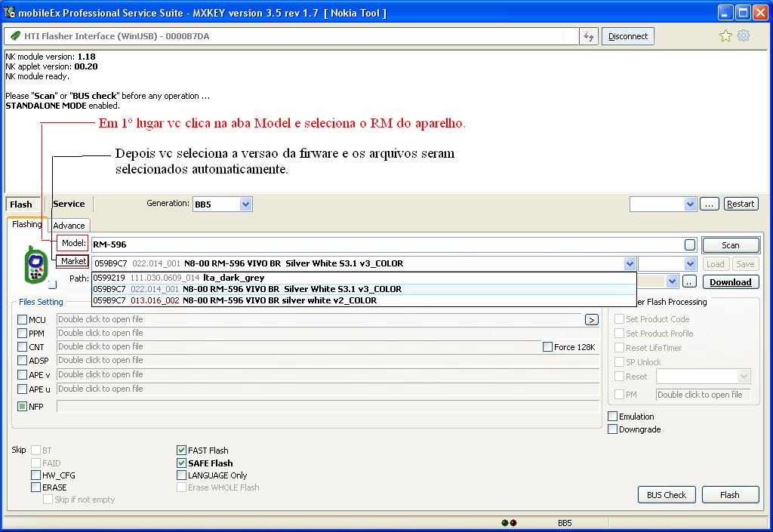
Task: Click the Restart button
Action: pos(741,204)
